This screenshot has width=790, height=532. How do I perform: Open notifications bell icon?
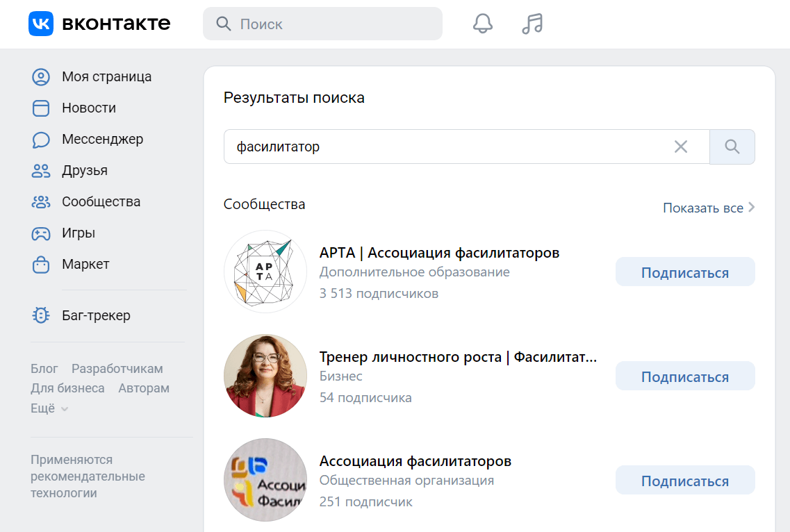point(483,24)
